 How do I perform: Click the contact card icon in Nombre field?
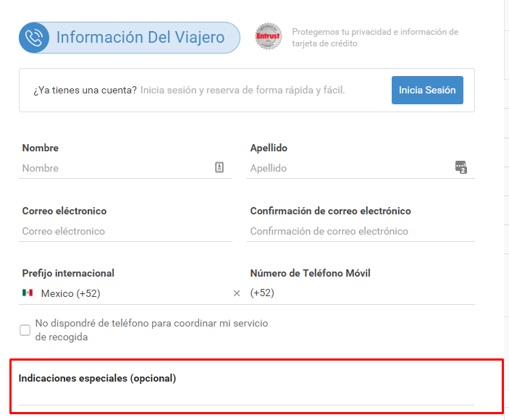tap(219, 167)
